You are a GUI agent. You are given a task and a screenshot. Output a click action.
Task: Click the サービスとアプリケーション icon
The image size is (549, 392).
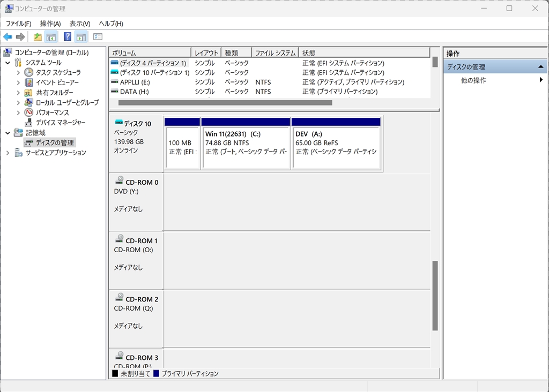(x=18, y=153)
